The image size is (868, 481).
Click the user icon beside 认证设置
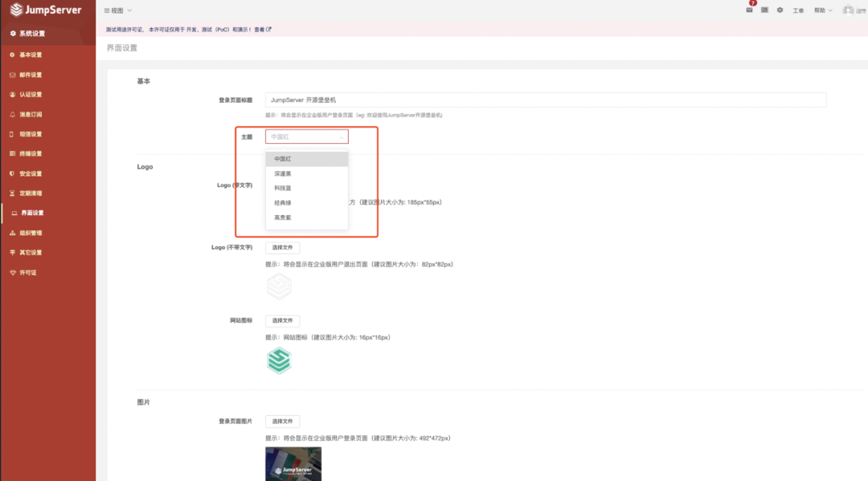(x=12, y=95)
